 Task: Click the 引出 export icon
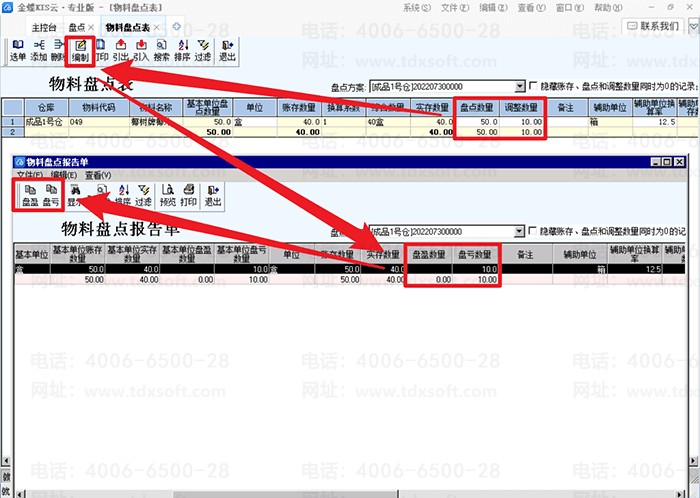pos(121,50)
